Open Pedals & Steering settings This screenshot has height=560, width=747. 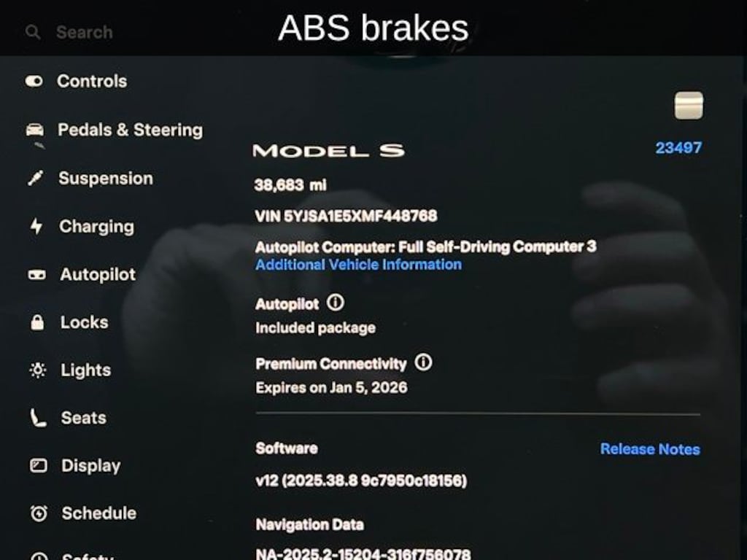[x=130, y=130]
